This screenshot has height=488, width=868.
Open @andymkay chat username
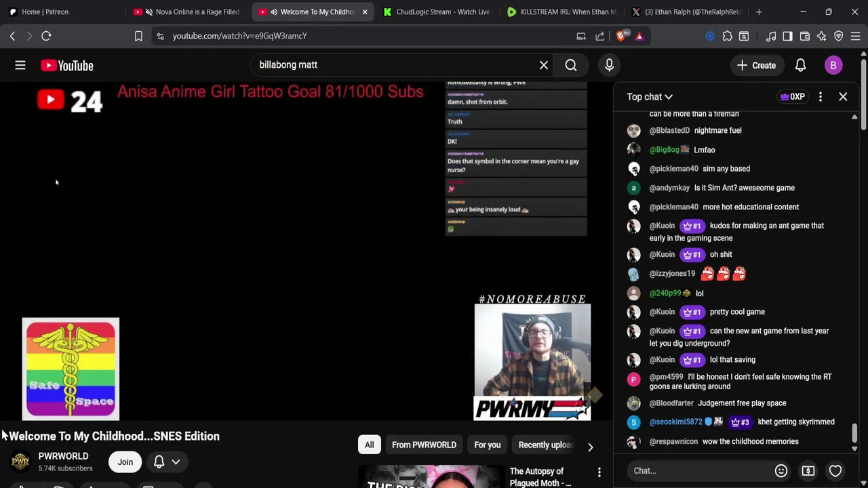click(669, 188)
